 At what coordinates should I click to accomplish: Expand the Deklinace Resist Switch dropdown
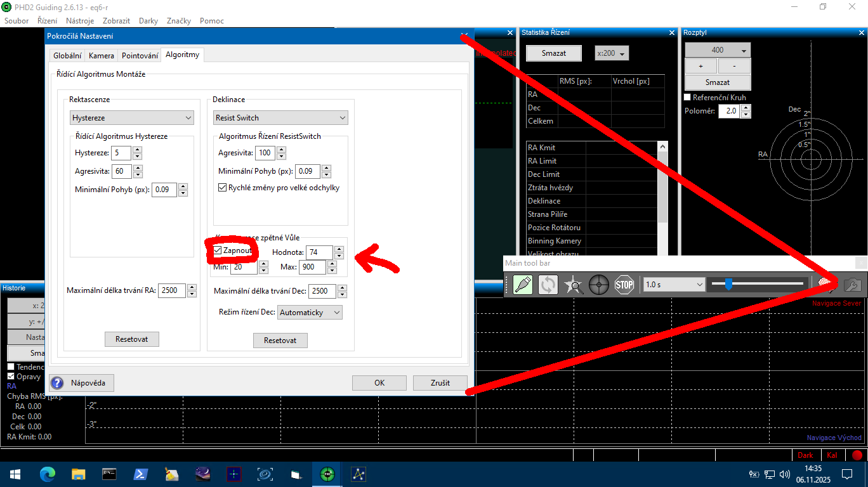click(x=280, y=118)
